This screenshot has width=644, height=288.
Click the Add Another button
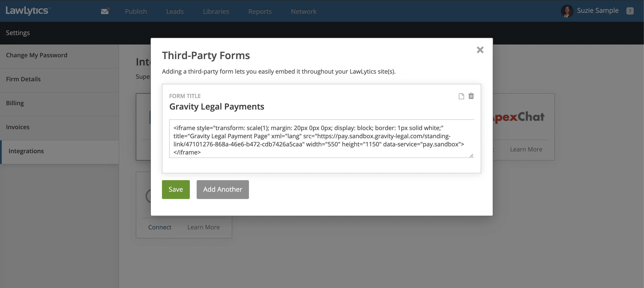coord(223,189)
